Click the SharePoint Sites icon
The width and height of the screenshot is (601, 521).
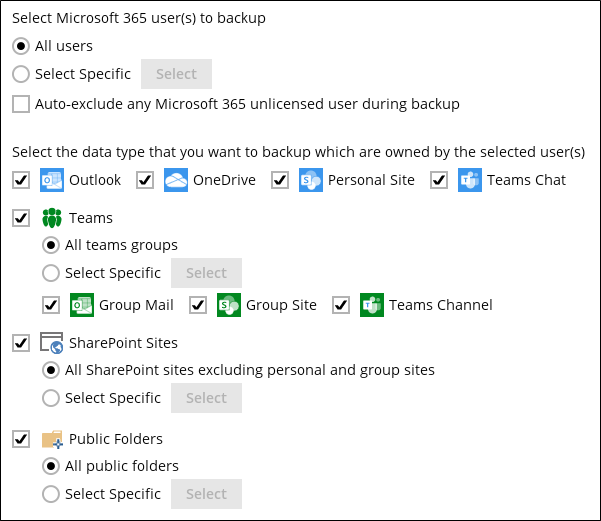tap(52, 343)
